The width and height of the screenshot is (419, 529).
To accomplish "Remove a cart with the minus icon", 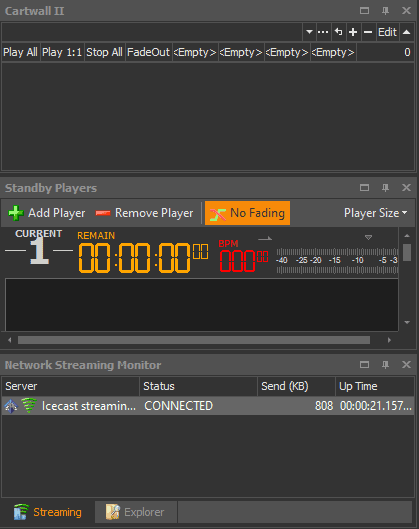I will click(368, 32).
